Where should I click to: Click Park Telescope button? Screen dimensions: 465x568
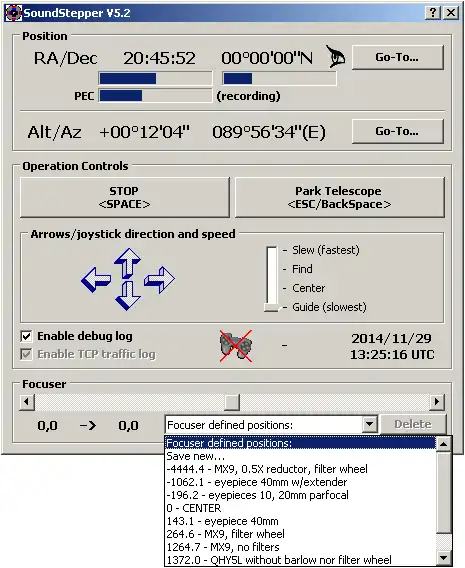pyautogui.click(x=339, y=197)
